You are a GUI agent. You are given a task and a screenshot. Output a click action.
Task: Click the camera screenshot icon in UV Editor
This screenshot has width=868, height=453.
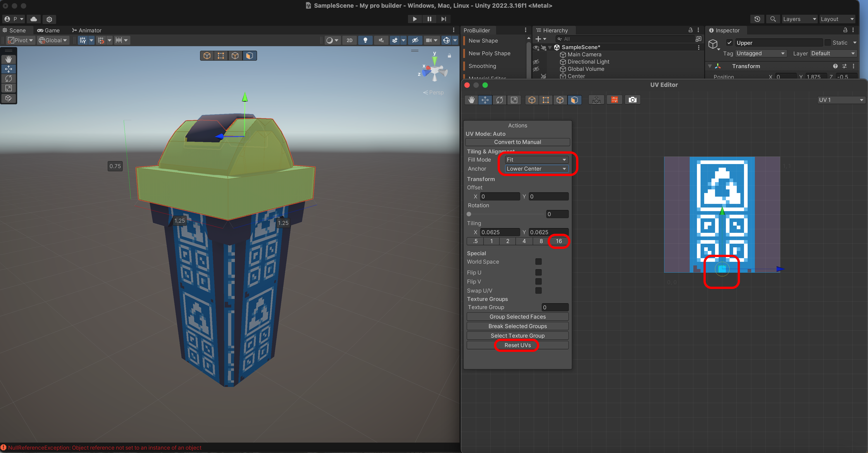click(x=632, y=100)
